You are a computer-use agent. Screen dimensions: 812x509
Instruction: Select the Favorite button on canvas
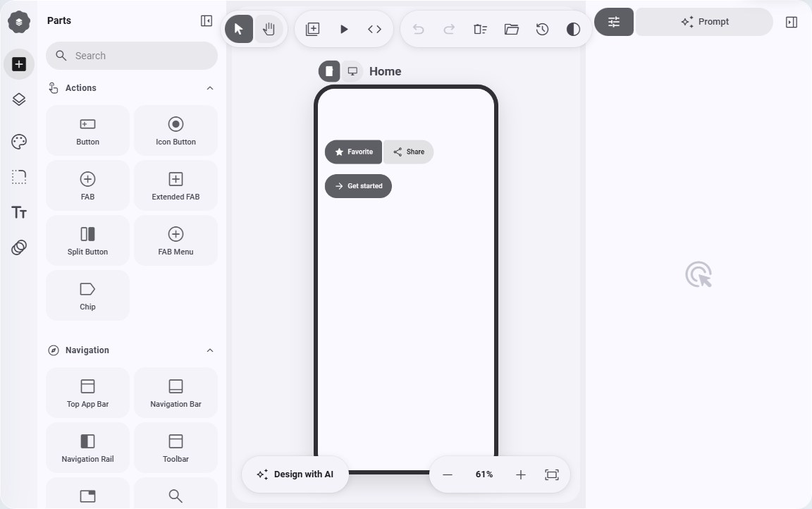click(x=353, y=152)
